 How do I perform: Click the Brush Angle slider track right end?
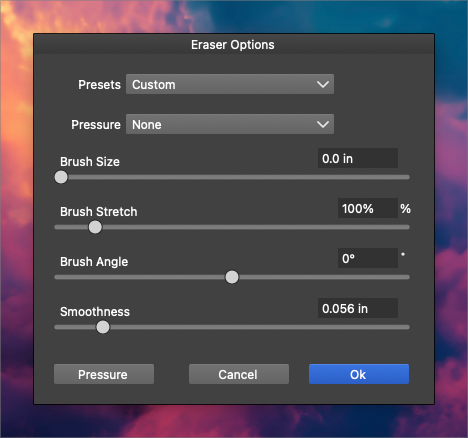coord(405,277)
